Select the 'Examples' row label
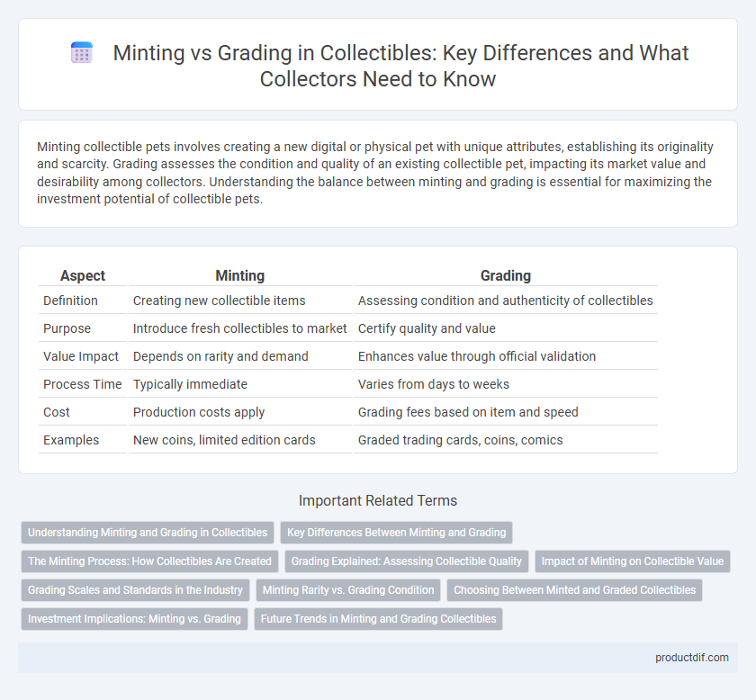 click(x=71, y=440)
